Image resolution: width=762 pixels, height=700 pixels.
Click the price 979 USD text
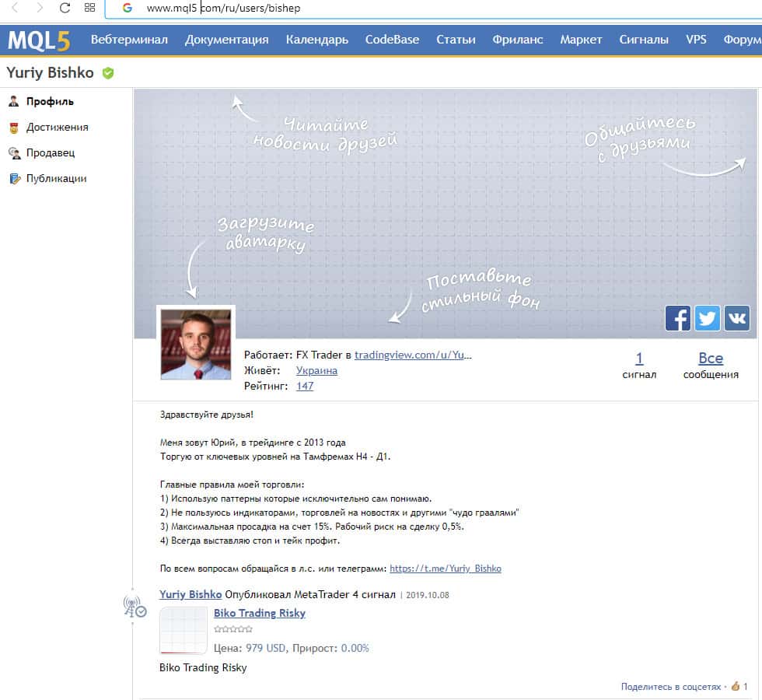[x=265, y=648]
